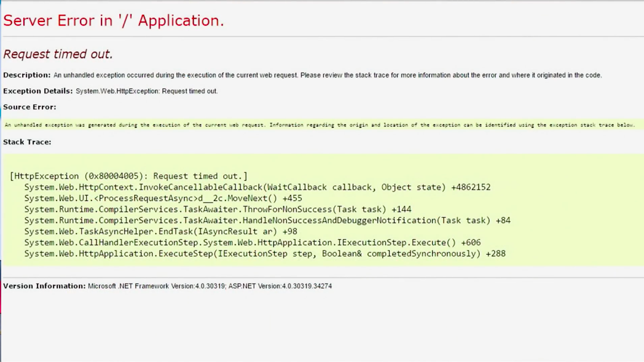Click '[HttpException (0x80004005): Request timed out.]' line
644x362 pixels.
(x=128, y=176)
